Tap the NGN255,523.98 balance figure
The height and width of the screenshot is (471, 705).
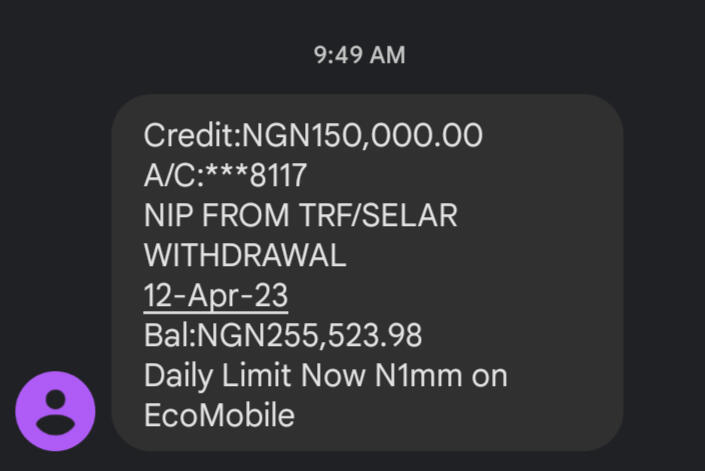[309, 335]
